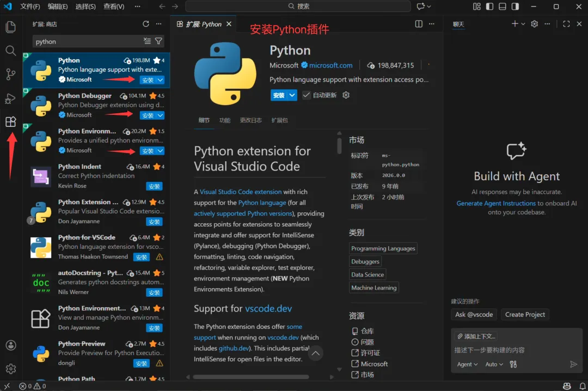
Task: Toggle bottom panel visibility
Action: click(x=503, y=7)
